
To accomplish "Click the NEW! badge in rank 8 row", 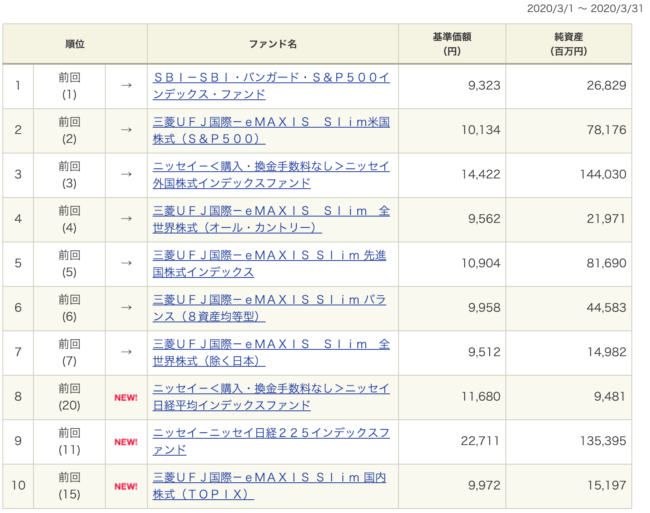I will coord(126,397).
